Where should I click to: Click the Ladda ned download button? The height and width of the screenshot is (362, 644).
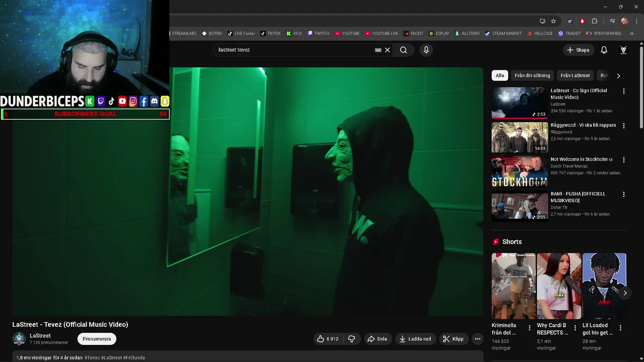pos(415,339)
